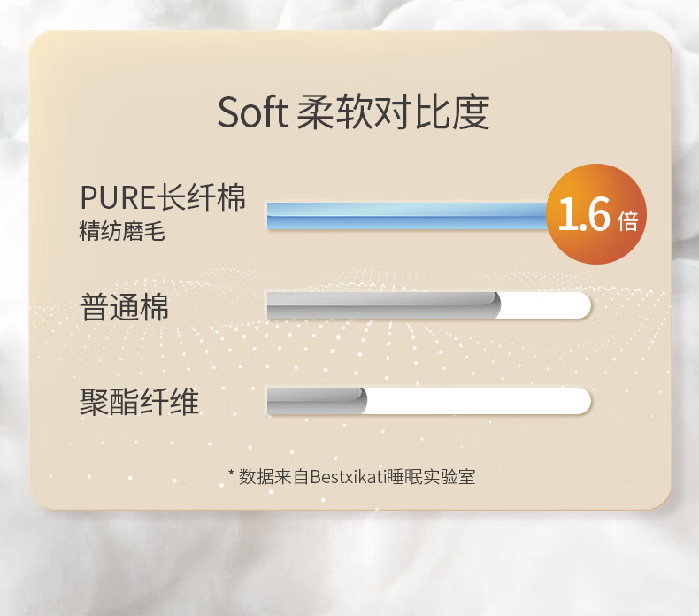Select the 聚酯纤维 label
Viewport: 699px width, 616px height.
tap(139, 402)
